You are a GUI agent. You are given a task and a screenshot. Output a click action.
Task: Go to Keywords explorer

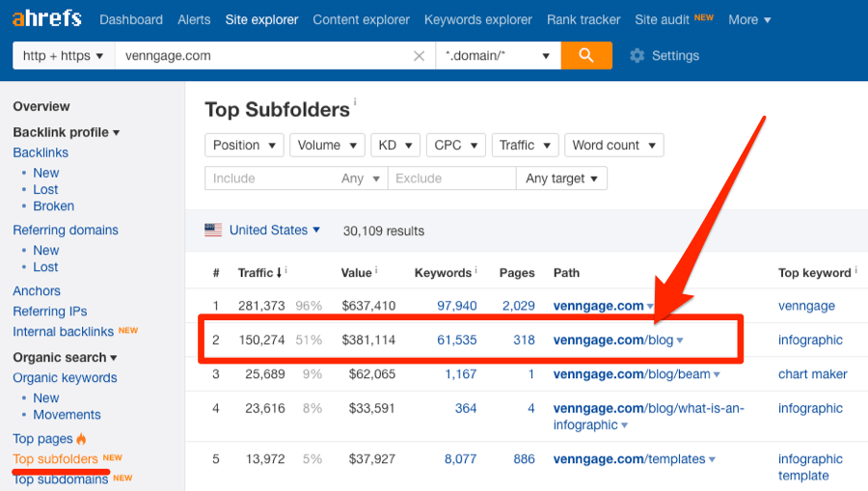point(478,20)
